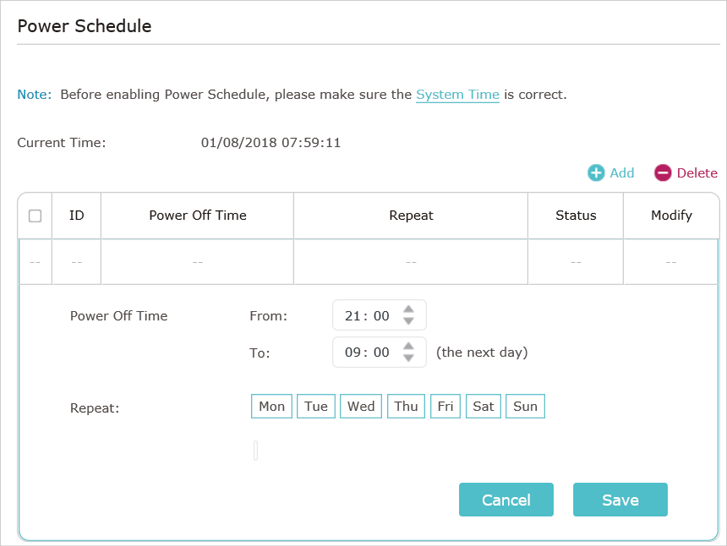727x546 pixels.
Task: Select Sat as repeat day
Action: [x=483, y=406]
